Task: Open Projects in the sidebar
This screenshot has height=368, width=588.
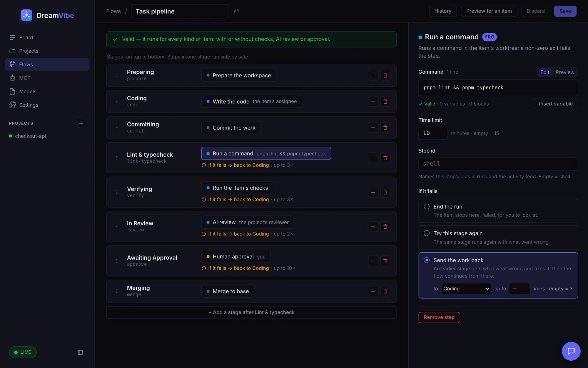Action: pos(47,51)
